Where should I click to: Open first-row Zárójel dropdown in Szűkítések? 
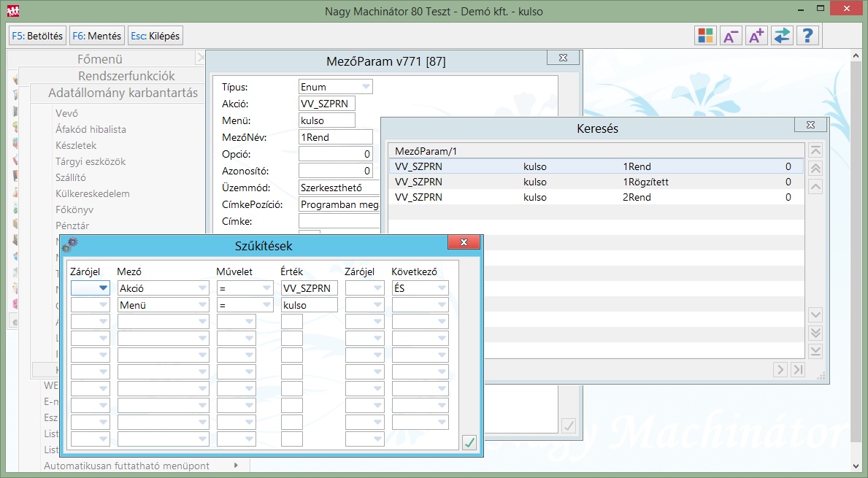click(x=103, y=288)
